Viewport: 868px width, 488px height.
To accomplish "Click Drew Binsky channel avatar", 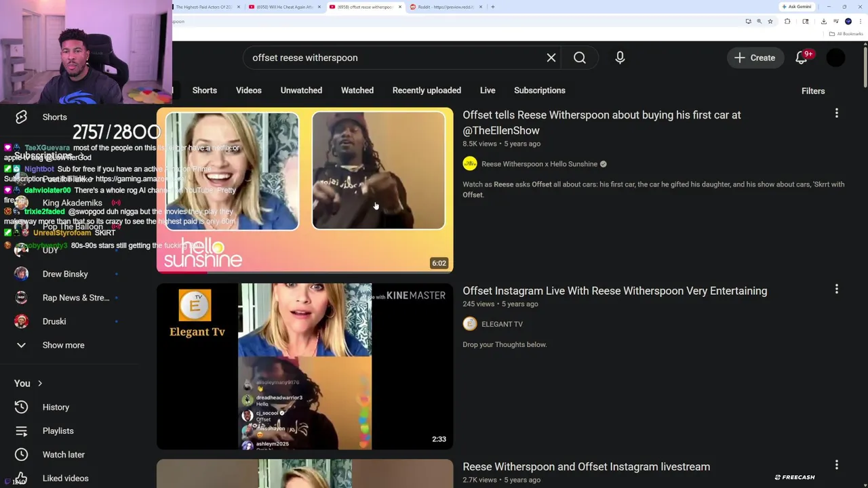I will click(x=21, y=274).
